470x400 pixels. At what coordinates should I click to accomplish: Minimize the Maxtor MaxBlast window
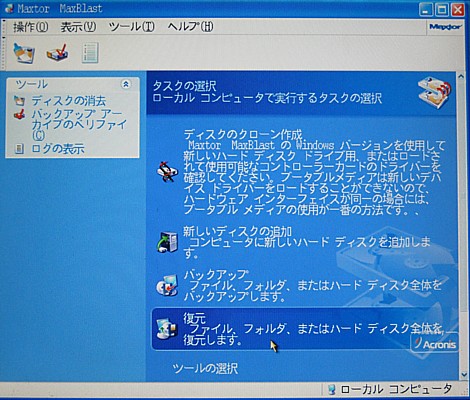click(x=426, y=9)
